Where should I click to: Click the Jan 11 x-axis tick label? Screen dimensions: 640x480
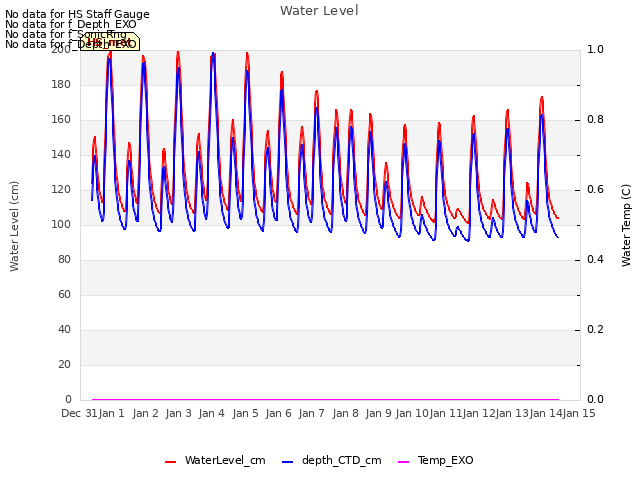[x=446, y=413]
